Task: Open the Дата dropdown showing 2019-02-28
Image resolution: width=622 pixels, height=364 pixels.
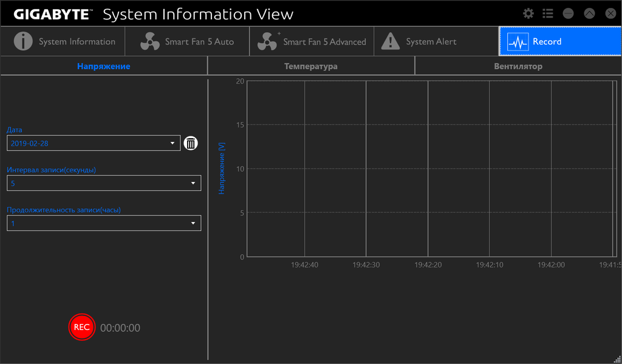Action: click(94, 143)
